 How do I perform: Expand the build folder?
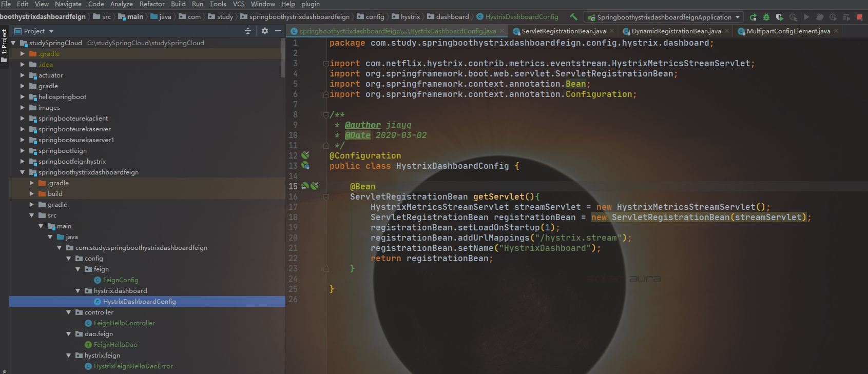32,194
